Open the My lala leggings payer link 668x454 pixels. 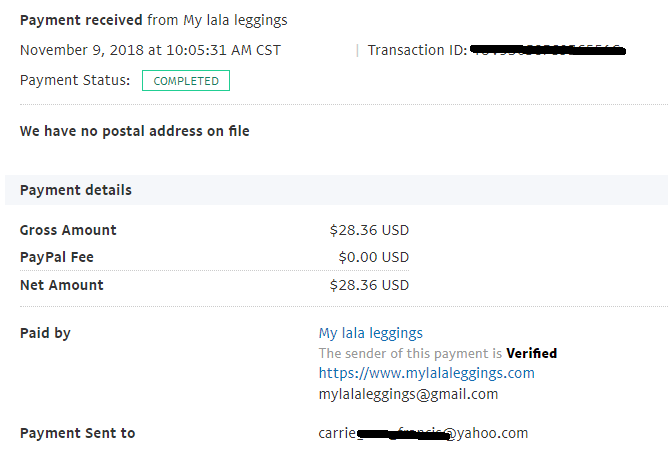pyautogui.click(x=371, y=333)
